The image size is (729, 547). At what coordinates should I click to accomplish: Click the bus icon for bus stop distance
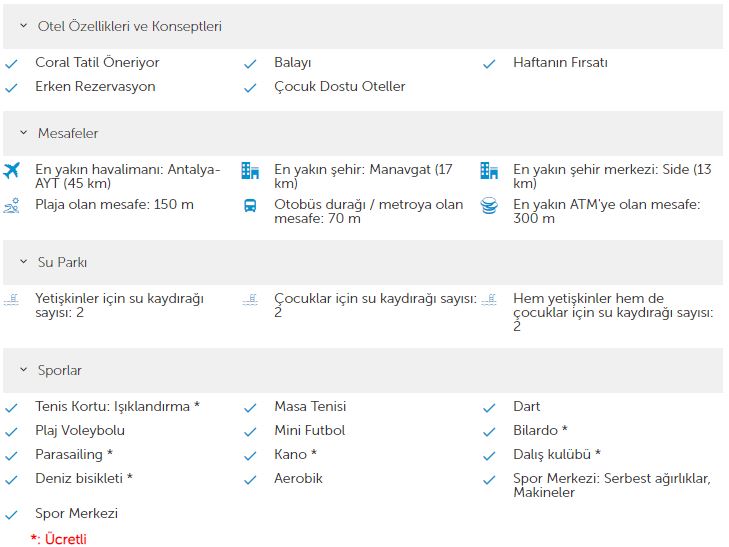[250, 205]
